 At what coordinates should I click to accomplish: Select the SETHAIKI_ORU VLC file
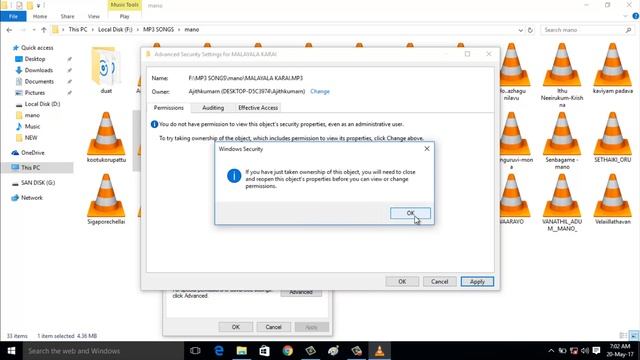(x=613, y=137)
